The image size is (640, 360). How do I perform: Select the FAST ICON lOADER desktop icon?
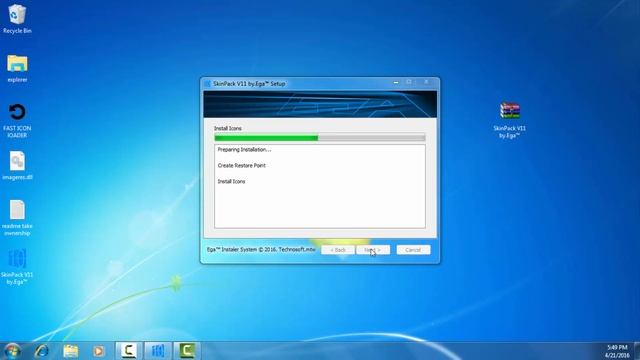[x=17, y=120]
